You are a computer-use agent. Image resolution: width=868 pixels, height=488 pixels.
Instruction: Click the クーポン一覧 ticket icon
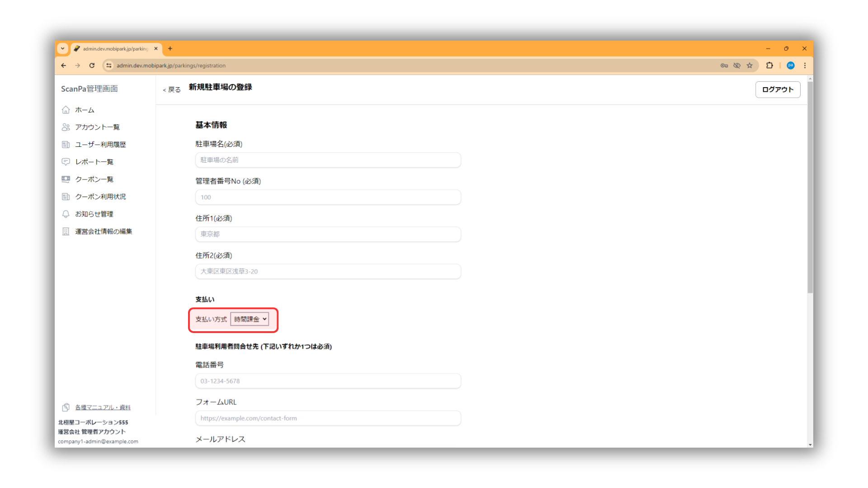click(x=66, y=179)
